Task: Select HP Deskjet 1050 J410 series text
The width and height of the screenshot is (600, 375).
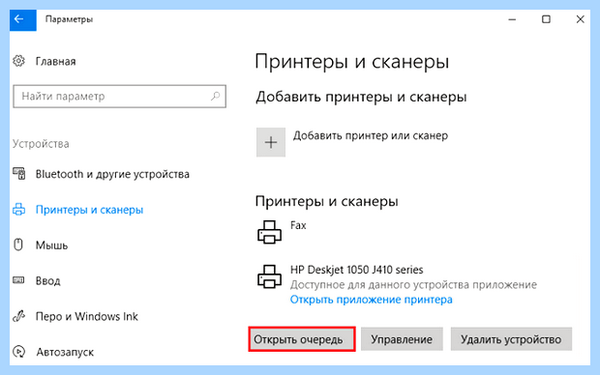Action: (x=357, y=270)
